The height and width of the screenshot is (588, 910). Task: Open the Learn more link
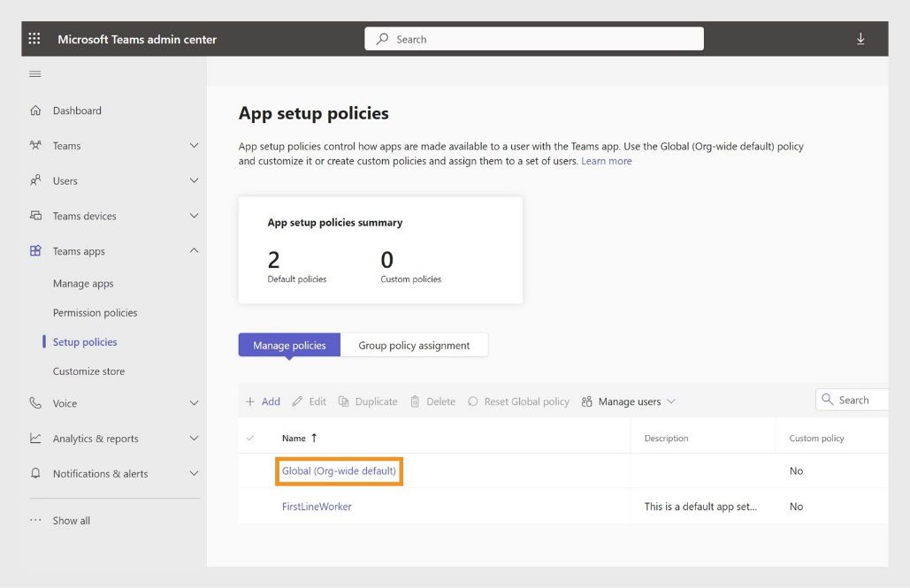tap(607, 160)
